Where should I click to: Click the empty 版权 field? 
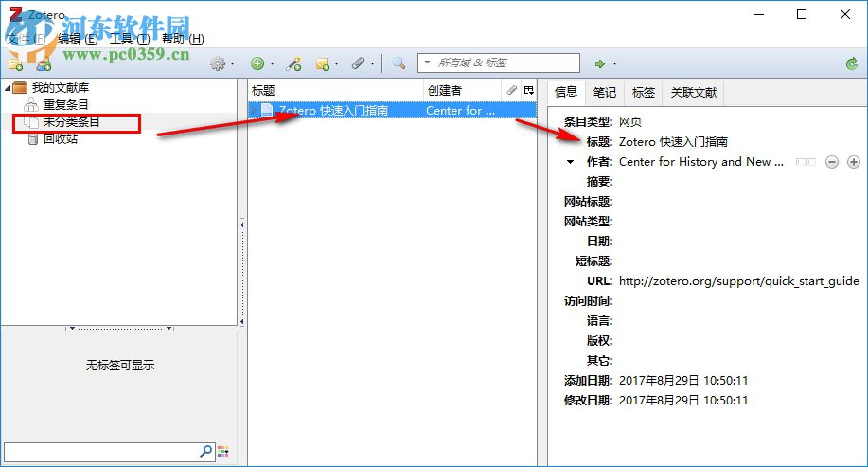tap(739, 341)
